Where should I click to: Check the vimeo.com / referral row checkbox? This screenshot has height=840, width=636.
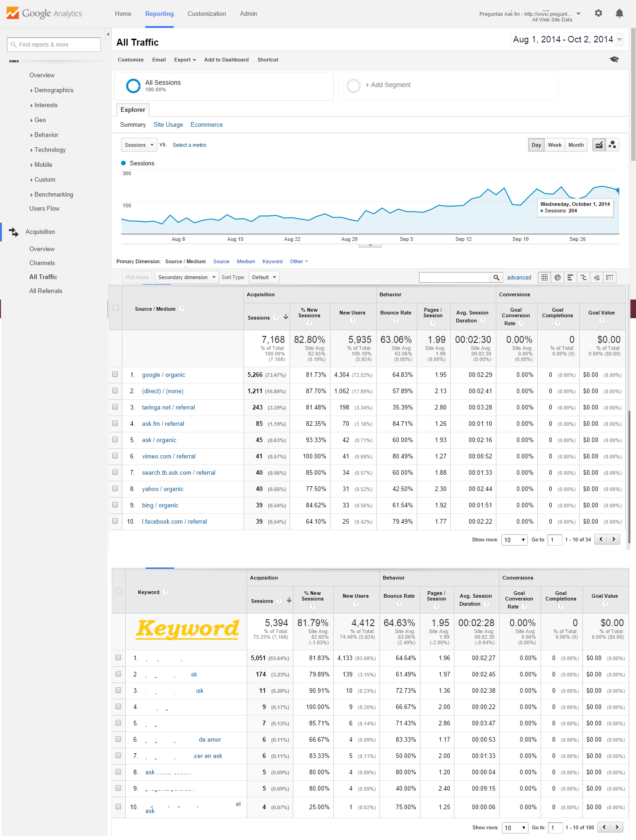pyautogui.click(x=115, y=456)
